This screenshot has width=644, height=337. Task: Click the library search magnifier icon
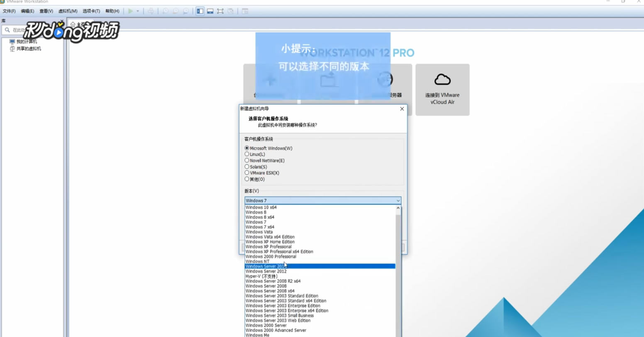tap(7, 30)
